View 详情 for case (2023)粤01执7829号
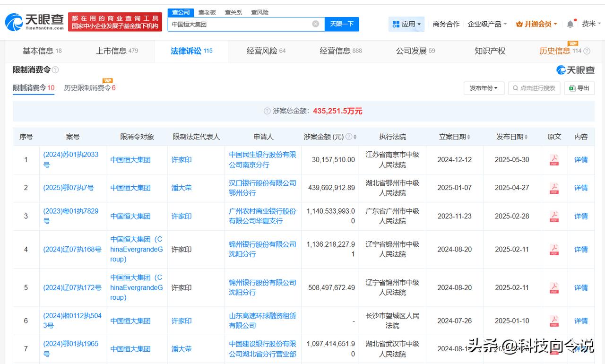 (x=581, y=217)
